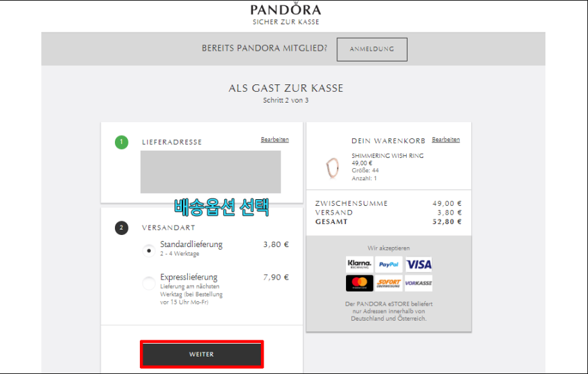
Task: Click the WEITER button
Action: [x=202, y=354]
